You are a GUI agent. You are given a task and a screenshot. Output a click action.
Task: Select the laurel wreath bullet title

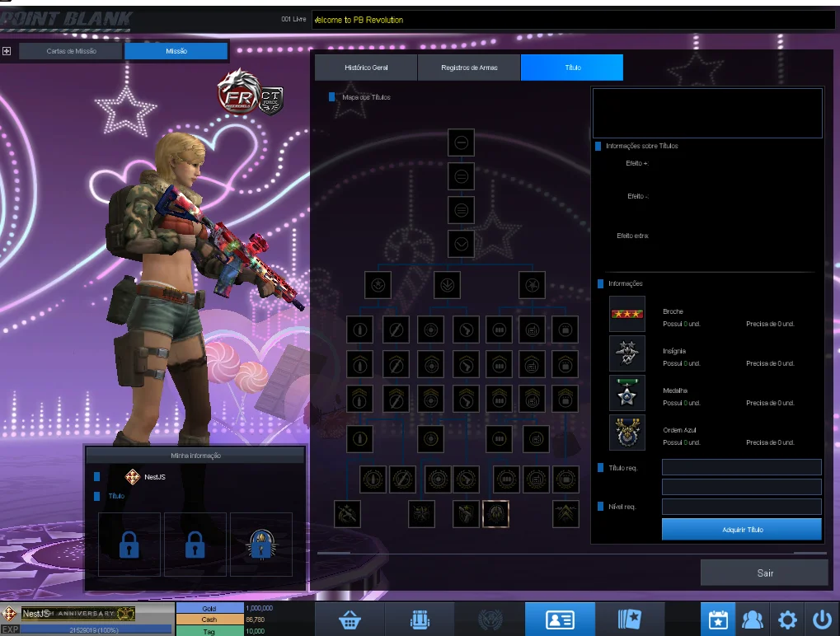pyautogui.click(x=373, y=479)
